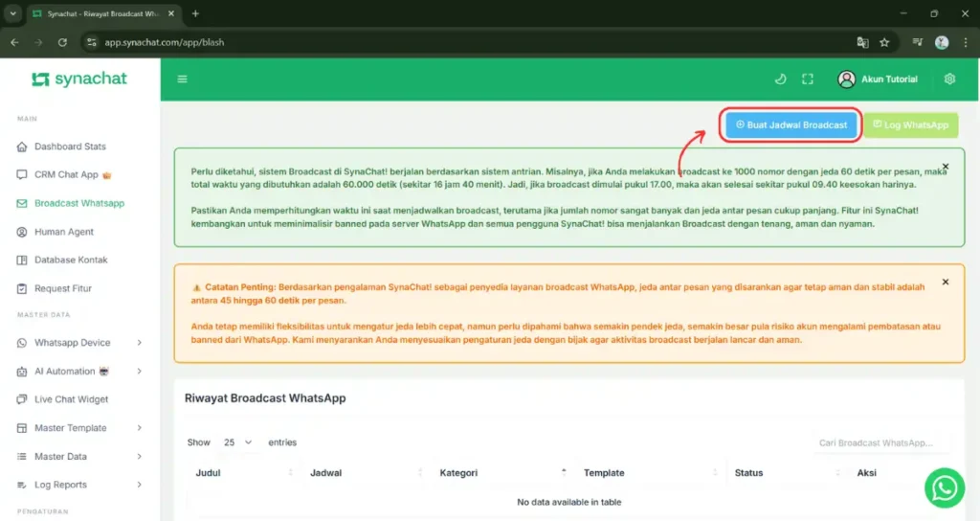The width and height of the screenshot is (980, 521).
Task: Click the Master Data list icon
Action: 22,457
